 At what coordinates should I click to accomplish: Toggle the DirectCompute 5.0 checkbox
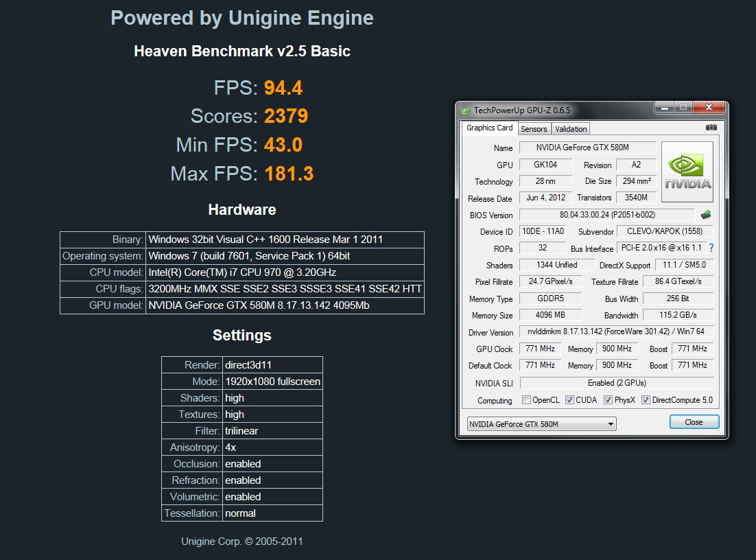coord(646,400)
